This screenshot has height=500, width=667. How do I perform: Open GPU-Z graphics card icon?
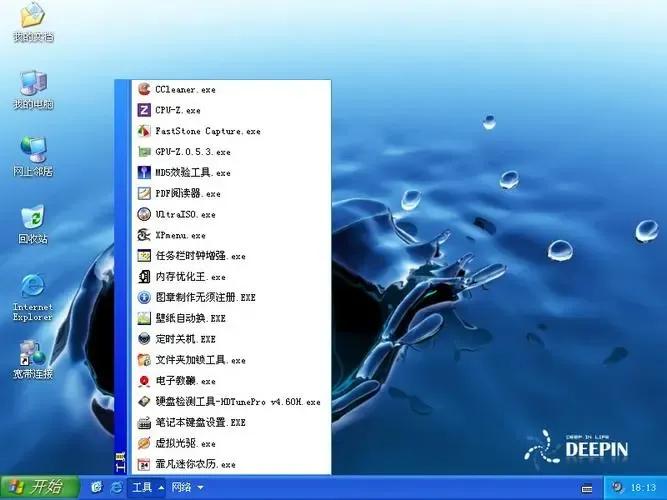[144, 152]
